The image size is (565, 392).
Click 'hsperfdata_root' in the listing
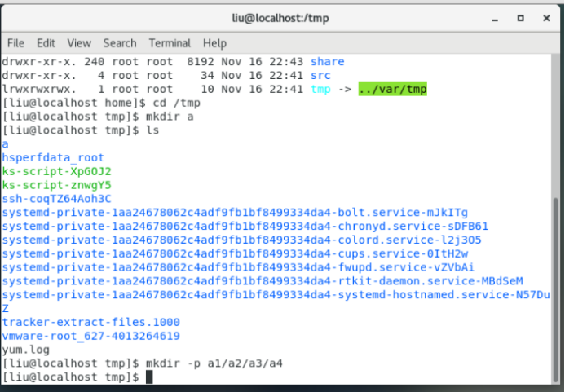click(53, 158)
